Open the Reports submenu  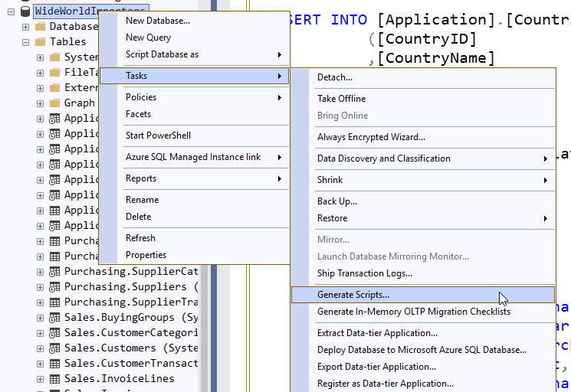click(194, 178)
